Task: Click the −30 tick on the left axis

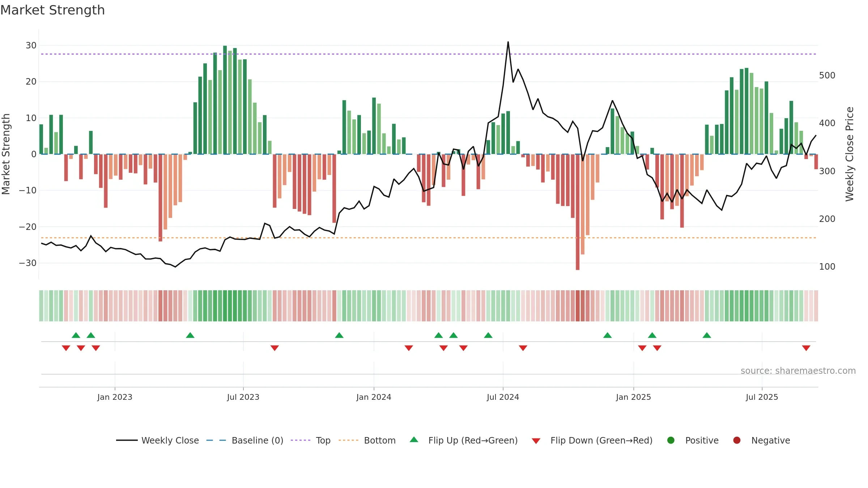Action: 28,263
